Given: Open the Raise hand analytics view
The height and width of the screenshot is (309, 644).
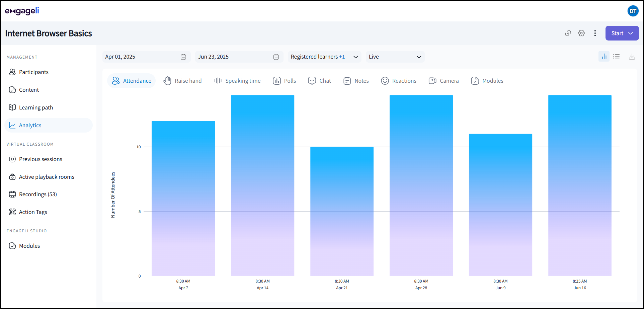Looking at the screenshot, I should coord(183,81).
